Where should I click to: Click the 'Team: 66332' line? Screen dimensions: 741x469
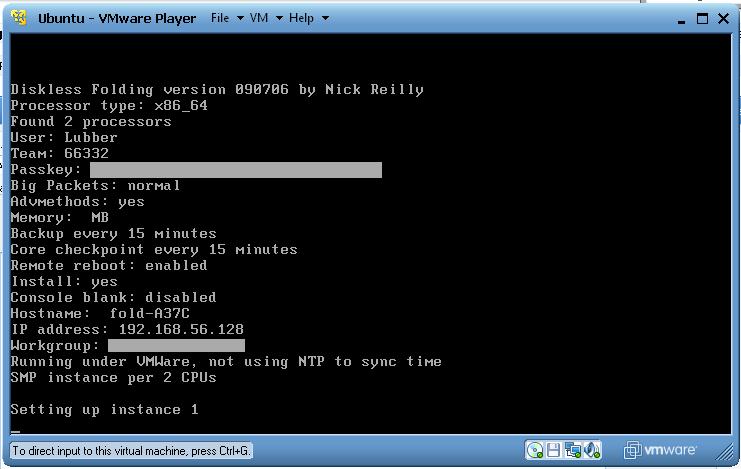click(60, 154)
